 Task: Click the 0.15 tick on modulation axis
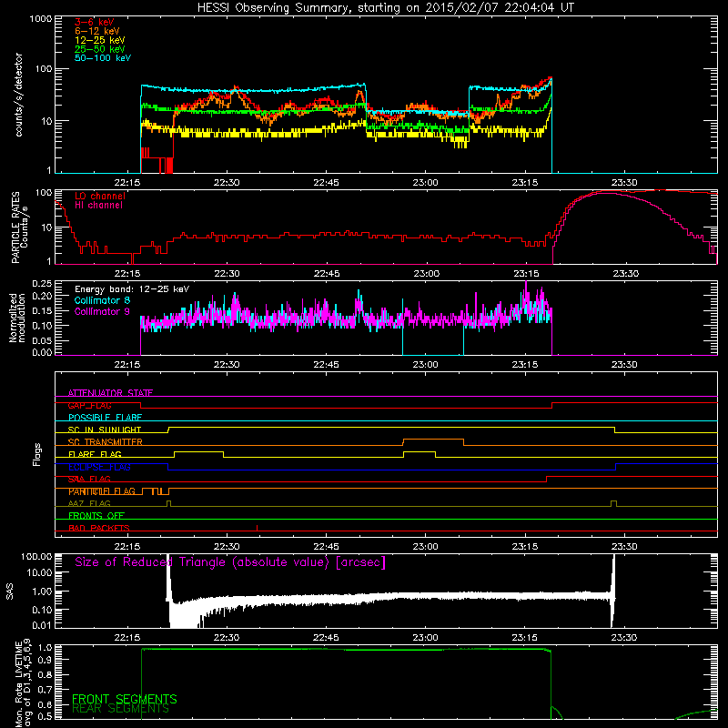42,310
